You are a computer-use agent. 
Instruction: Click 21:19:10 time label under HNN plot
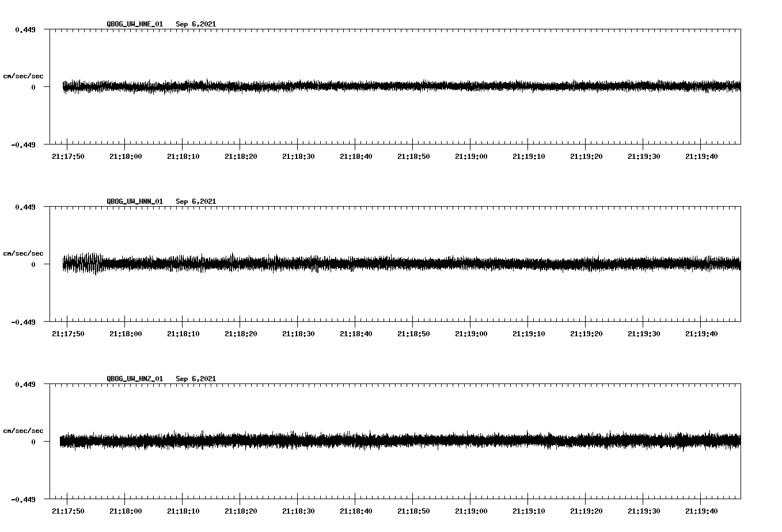[529, 334]
